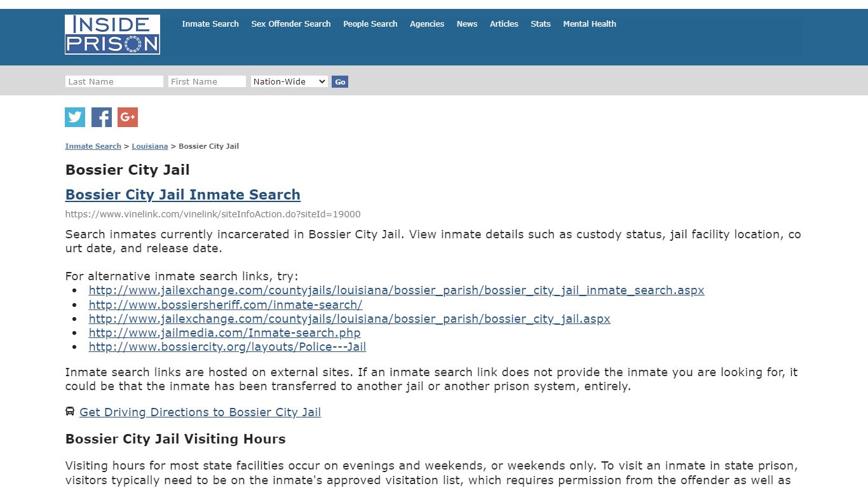Click the 'Bossier City Jail Visiting Hours' heading
Image resolution: width=868 pixels, height=488 pixels.
[175, 439]
